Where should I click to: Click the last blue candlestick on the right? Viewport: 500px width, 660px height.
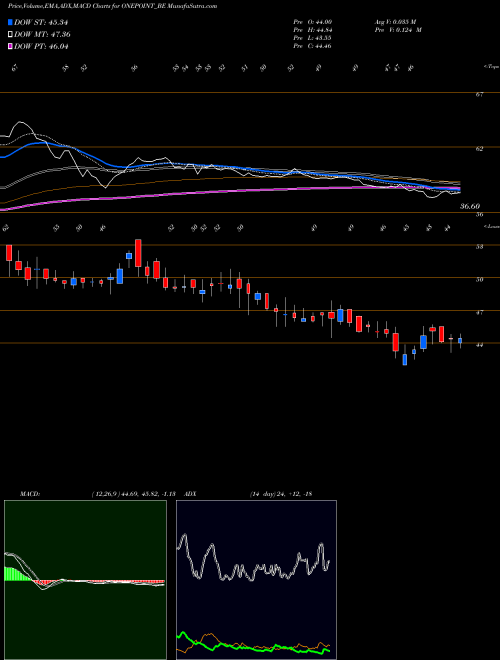(x=460, y=341)
